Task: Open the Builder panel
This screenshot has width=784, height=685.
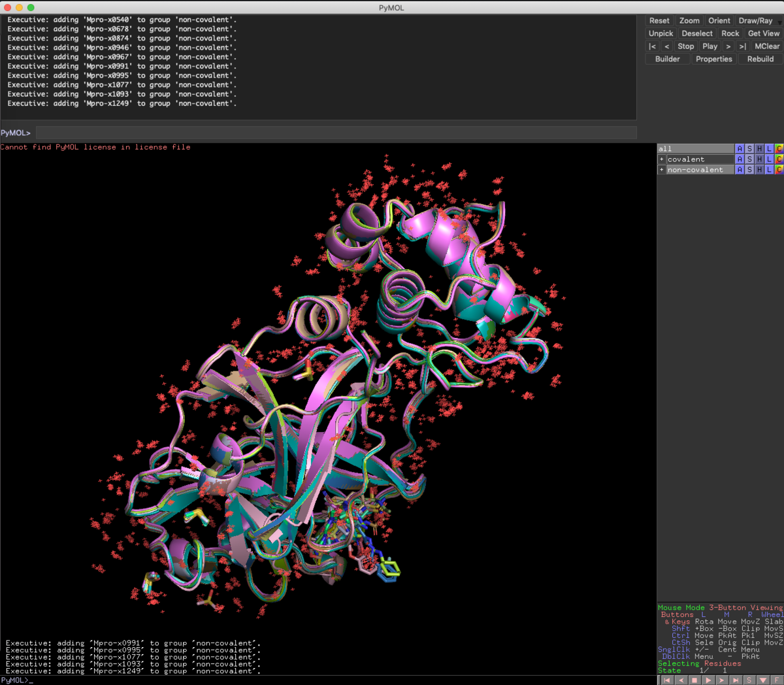Action: click(668, 59)
